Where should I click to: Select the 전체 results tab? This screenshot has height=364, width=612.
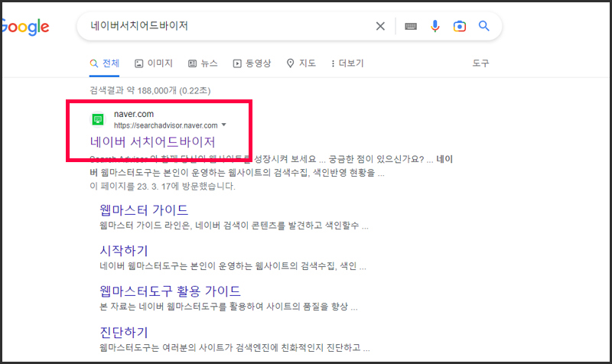(105, 63)
